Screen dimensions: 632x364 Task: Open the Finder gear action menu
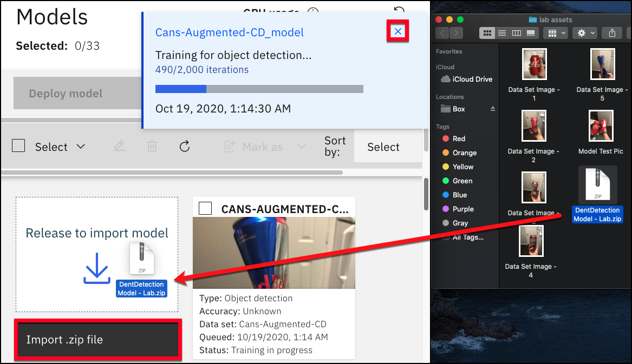[585, 33]
